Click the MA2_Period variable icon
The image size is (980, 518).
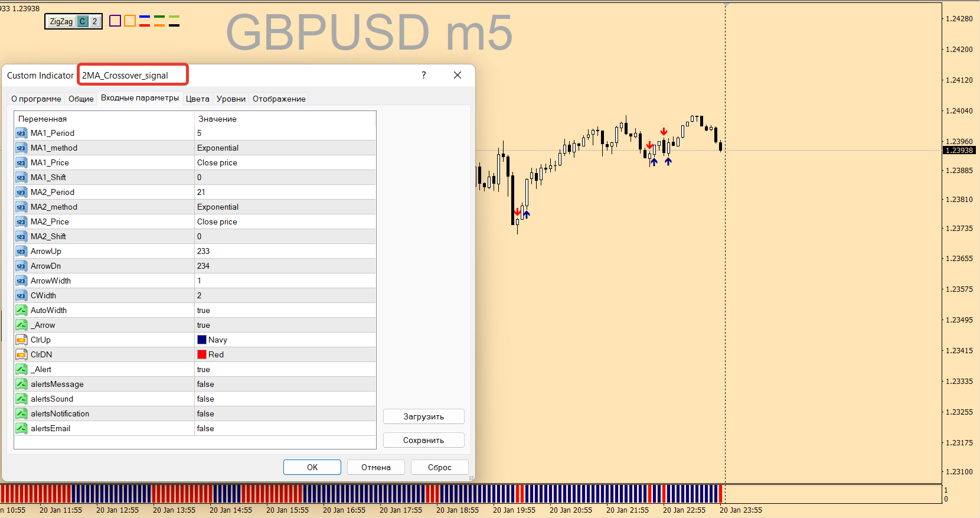pos(21,192)
